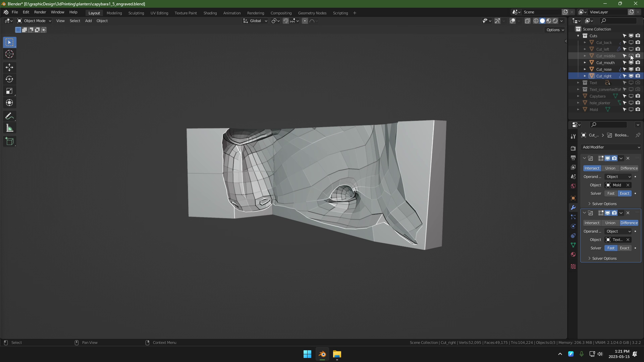Collapse the Cuts collection

coord(578,36)
